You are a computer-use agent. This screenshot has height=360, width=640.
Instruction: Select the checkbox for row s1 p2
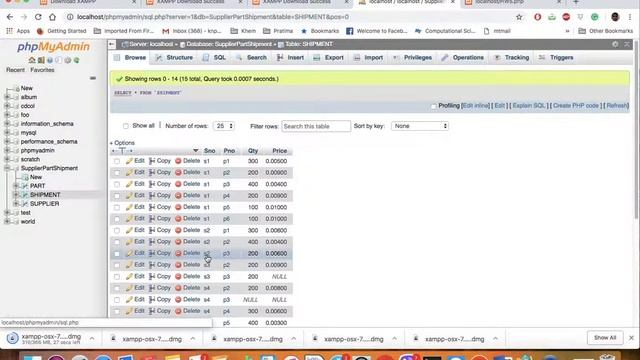[117, 173]
